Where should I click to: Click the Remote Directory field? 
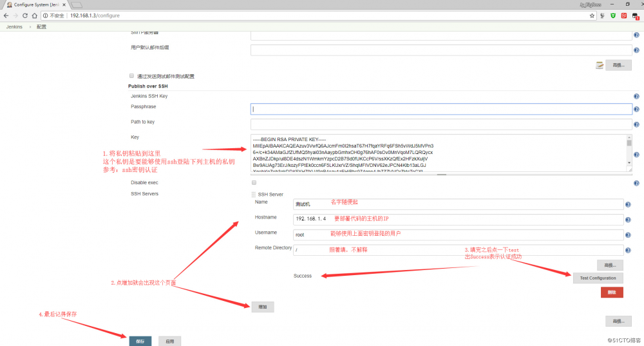(459, 250)
